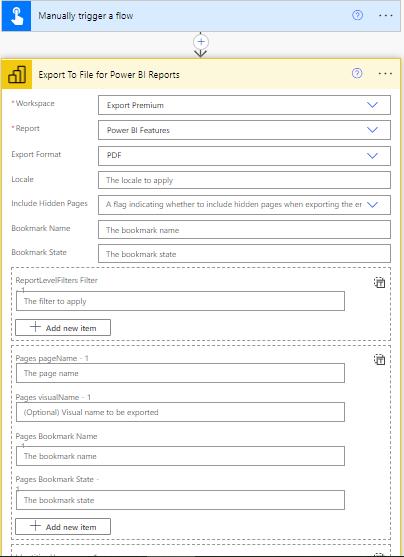The image size is (404, 557).
Task: Expand the Report dropdown
Action: click(x=372, y=130)
